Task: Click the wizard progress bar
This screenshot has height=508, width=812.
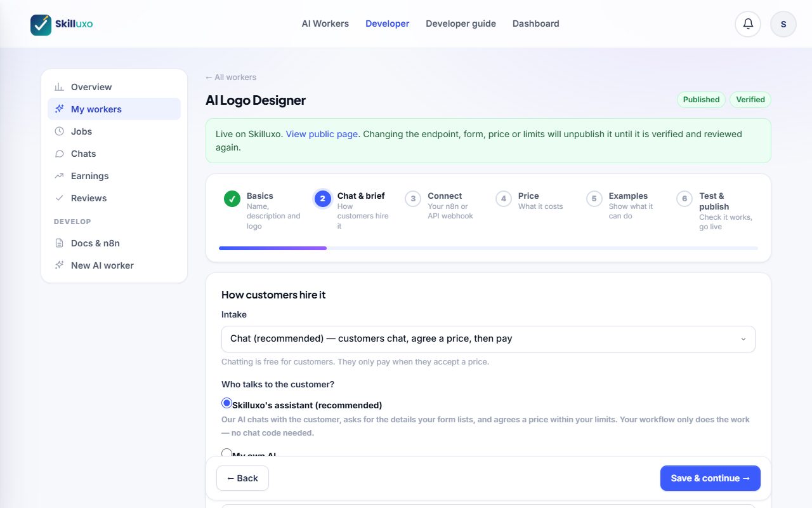Action: [x=488, y=248]
